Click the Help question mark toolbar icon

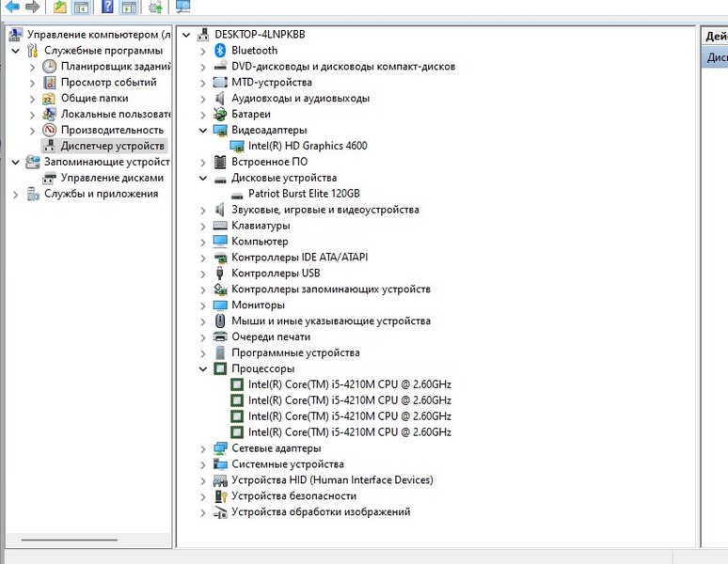point(107,8)
